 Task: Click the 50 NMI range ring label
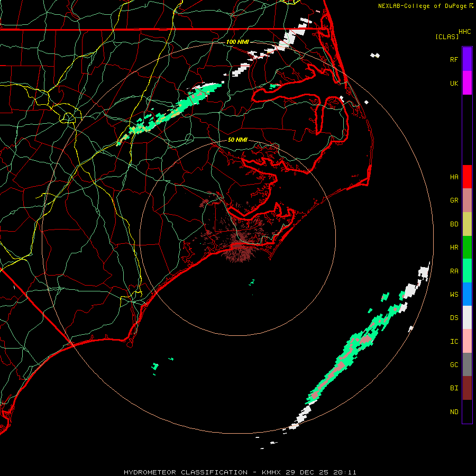point(237,140)
